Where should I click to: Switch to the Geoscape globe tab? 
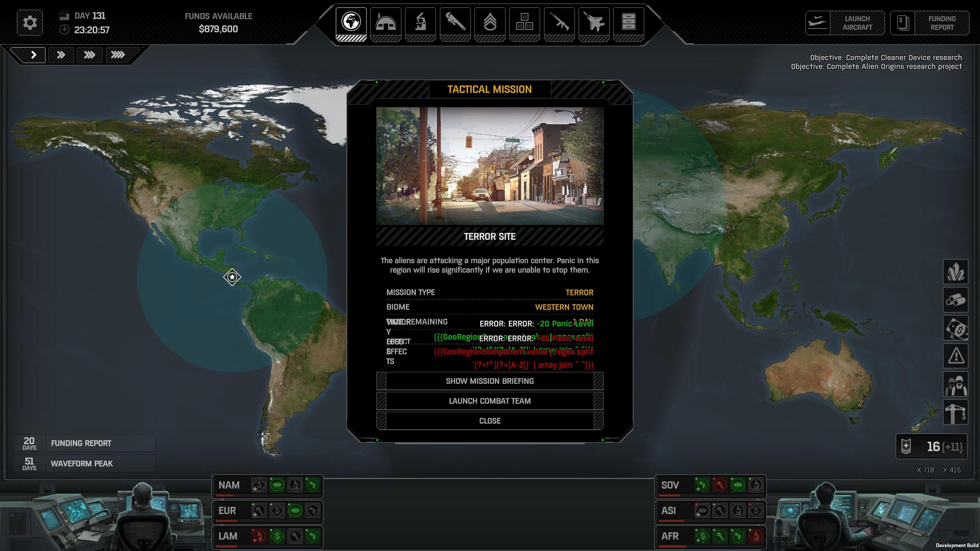[351, 22]
